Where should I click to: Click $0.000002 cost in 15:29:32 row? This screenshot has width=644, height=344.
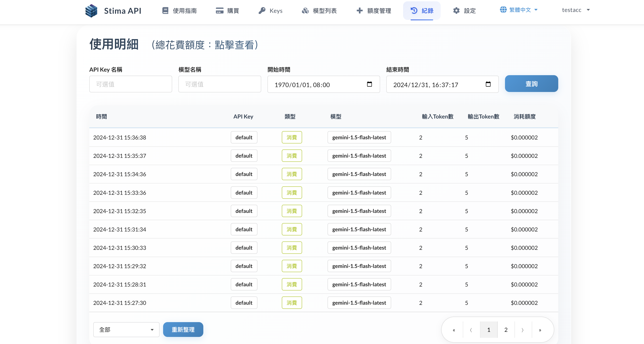[524, 266]
